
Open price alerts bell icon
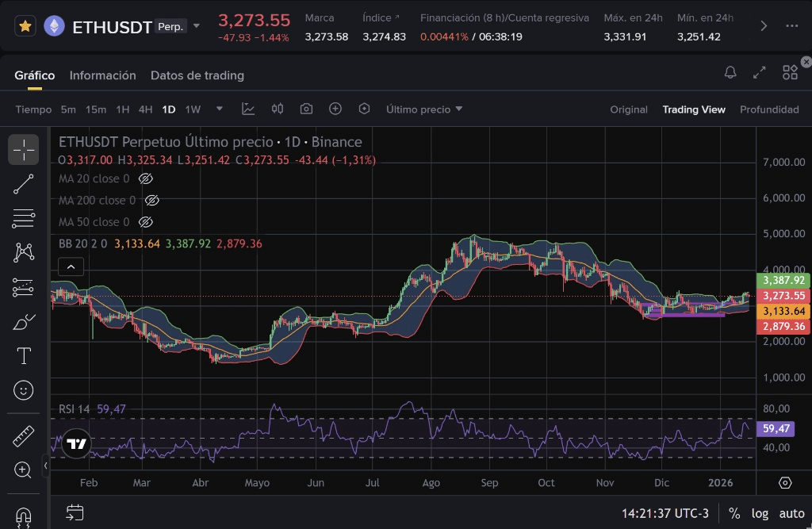(730, 72)
